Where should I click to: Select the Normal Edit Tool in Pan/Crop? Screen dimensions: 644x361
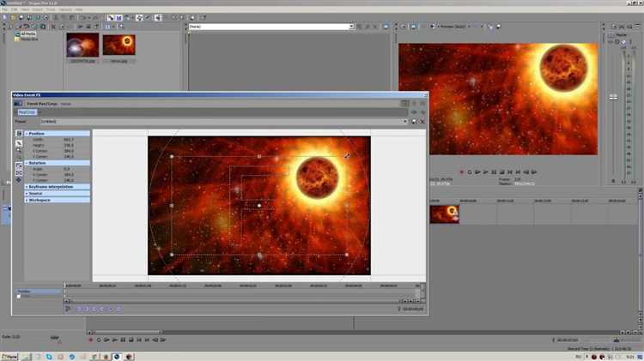[x=19, y=142]
